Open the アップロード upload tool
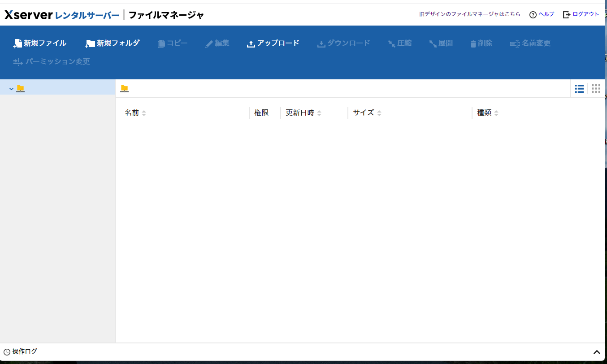Image resolution: width=607 pixels, height=364 pixels. click(x=273, y=43)
